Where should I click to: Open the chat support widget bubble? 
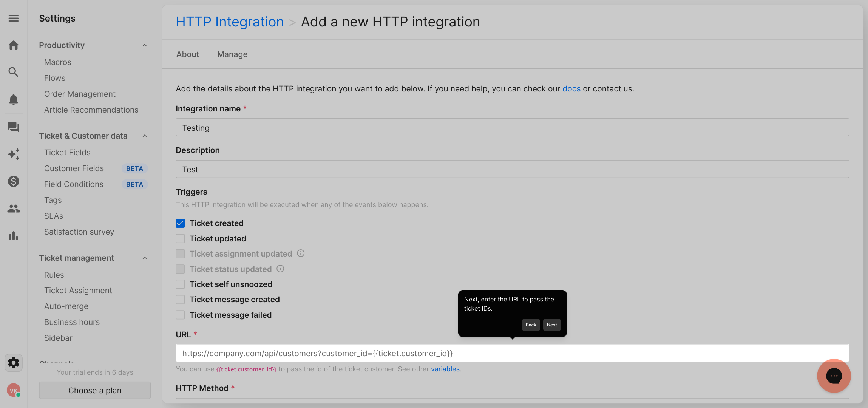834,376
